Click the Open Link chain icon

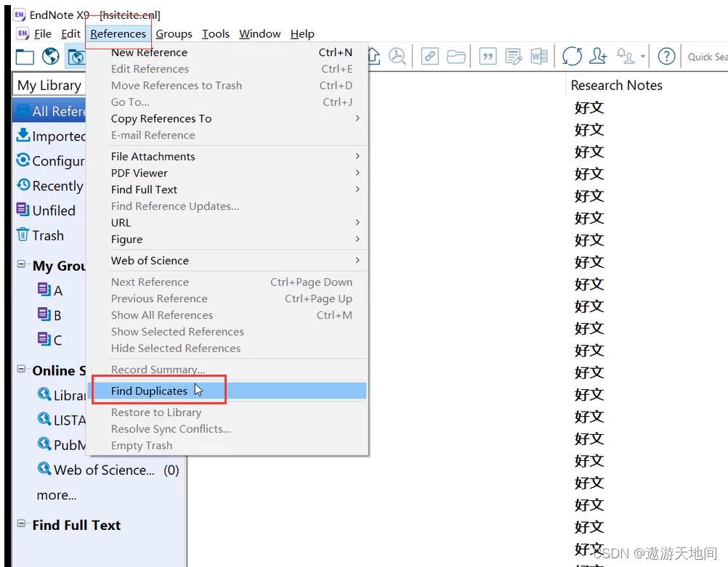[x=430, y=57]
